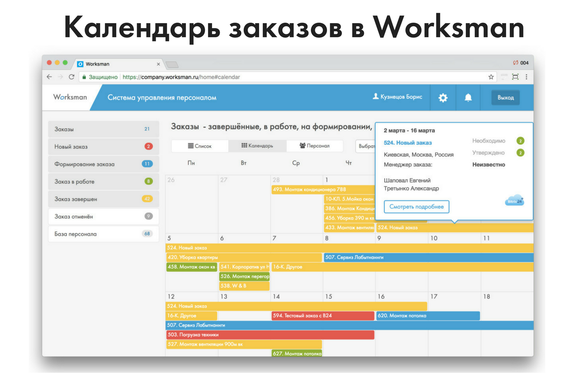This screenshot has width=588, height=373.
Task: Open 507. Сервис Лабытаннги bar starting on day 8
Action: click(x=429, y=257)
